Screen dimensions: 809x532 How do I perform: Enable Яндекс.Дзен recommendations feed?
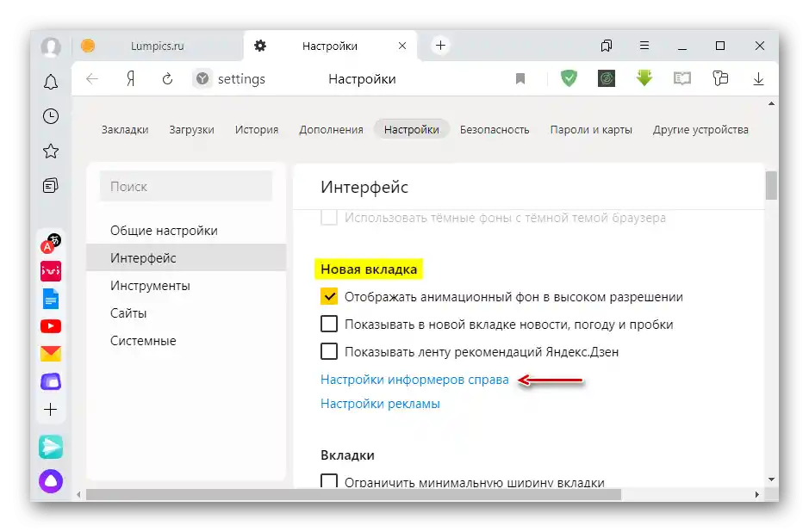tap(328, 351)
